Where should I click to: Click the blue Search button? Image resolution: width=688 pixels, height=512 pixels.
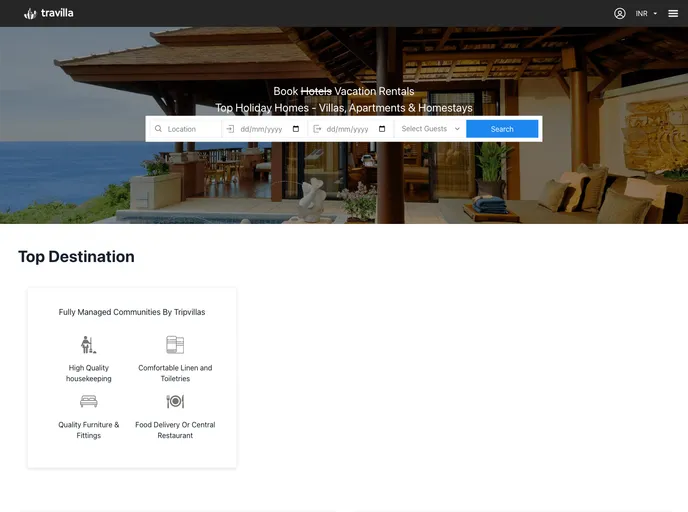tap(502, 129)
